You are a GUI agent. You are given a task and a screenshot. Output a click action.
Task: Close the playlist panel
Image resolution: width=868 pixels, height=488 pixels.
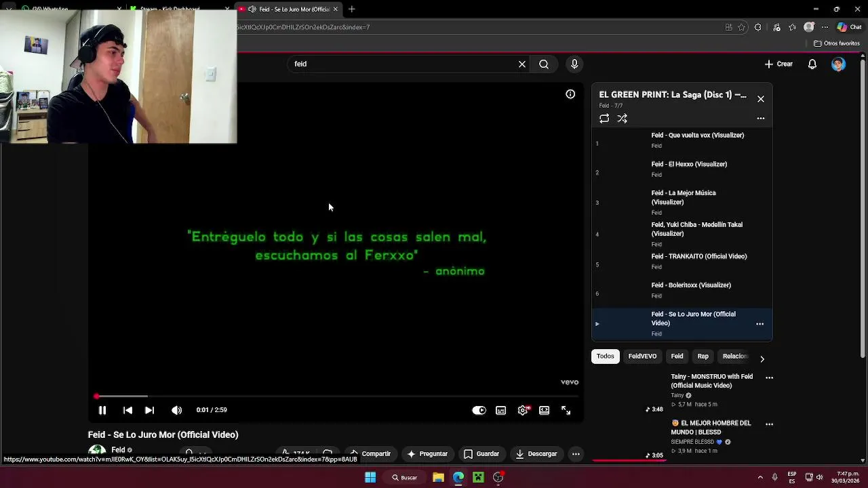pyautogui.click(x=761, y=99)
